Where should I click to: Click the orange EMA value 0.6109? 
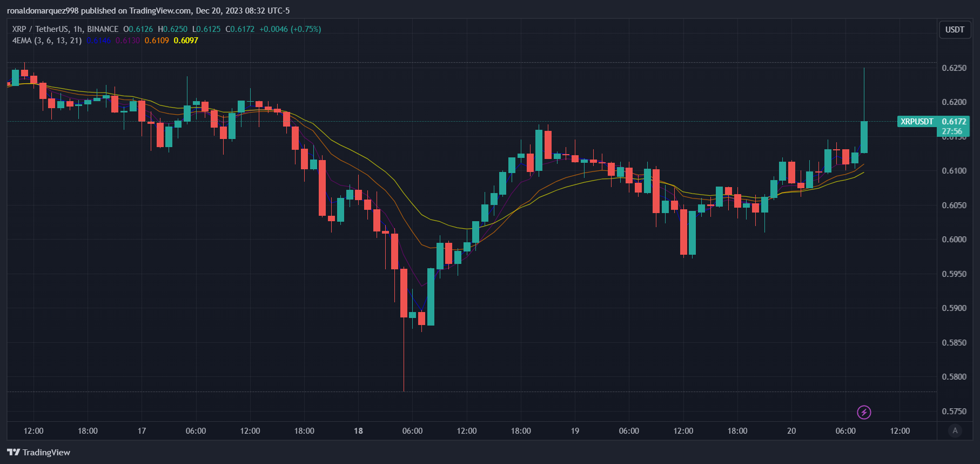pyautogui.click(x=157, y=41)
